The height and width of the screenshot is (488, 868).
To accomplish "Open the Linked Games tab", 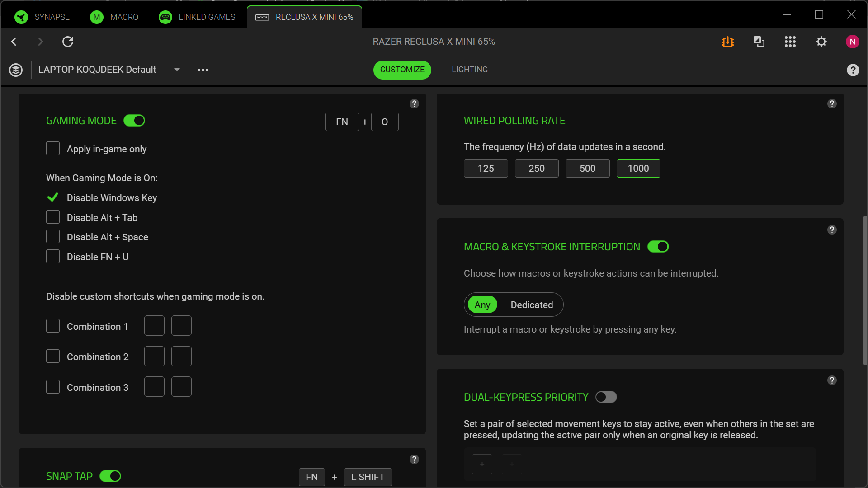I will click(197, 17).
